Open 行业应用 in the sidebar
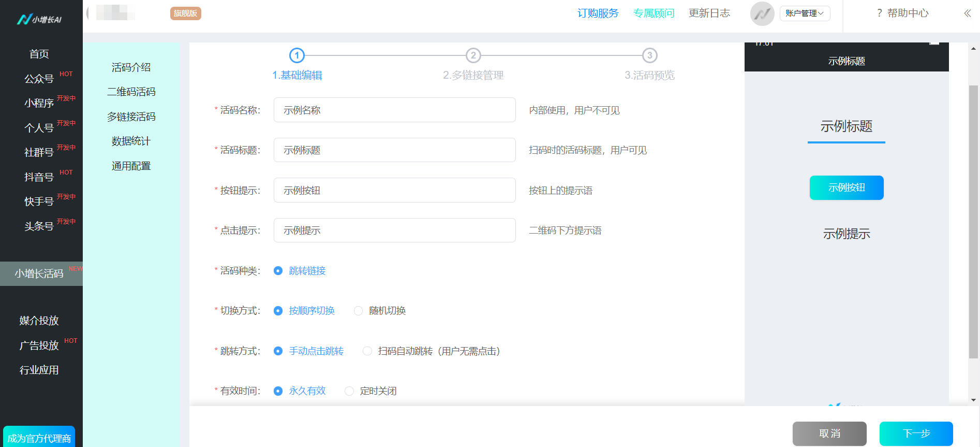Screen dimensions: 980x447 point(39,370)
